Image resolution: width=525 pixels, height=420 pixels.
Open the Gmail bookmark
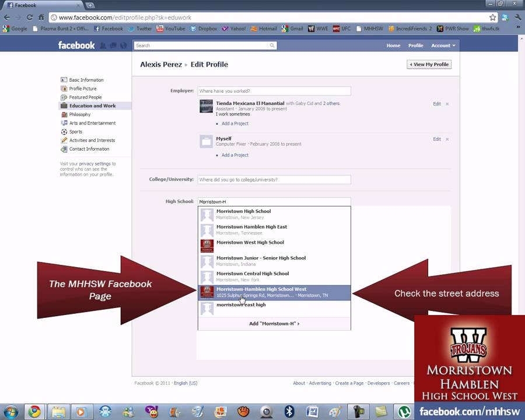292,29
